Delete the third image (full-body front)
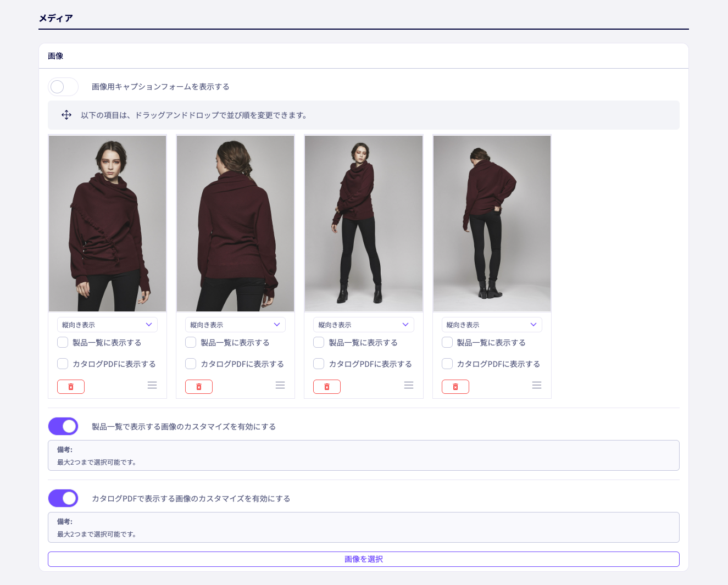Screen dimensions: 728x585 [327, 387]
